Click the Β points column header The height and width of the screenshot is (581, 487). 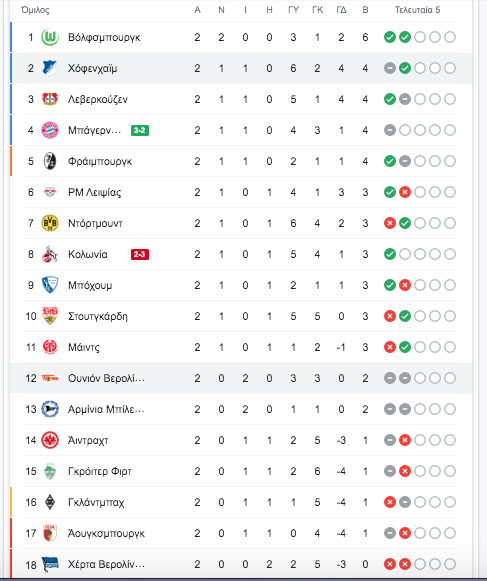click(365, 10)
